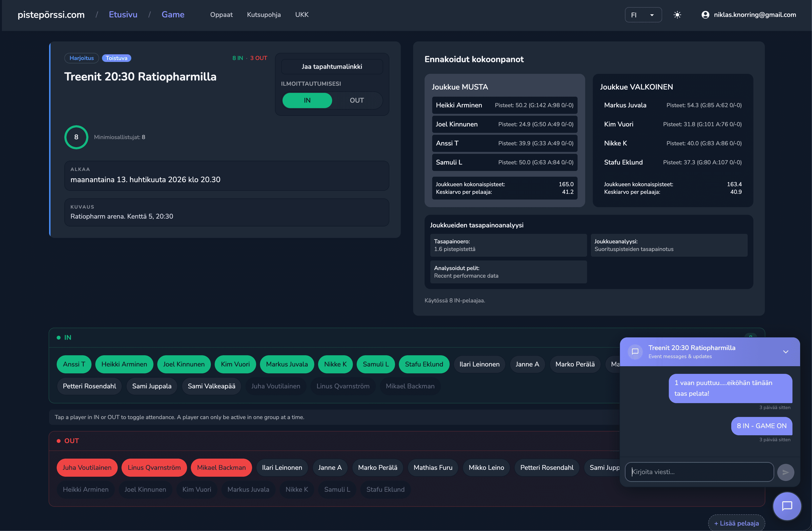Image resolution: width=812 pixels, height=531 pixels.
Task: Click the chat panel header message icon
Action: click(635, 351)
